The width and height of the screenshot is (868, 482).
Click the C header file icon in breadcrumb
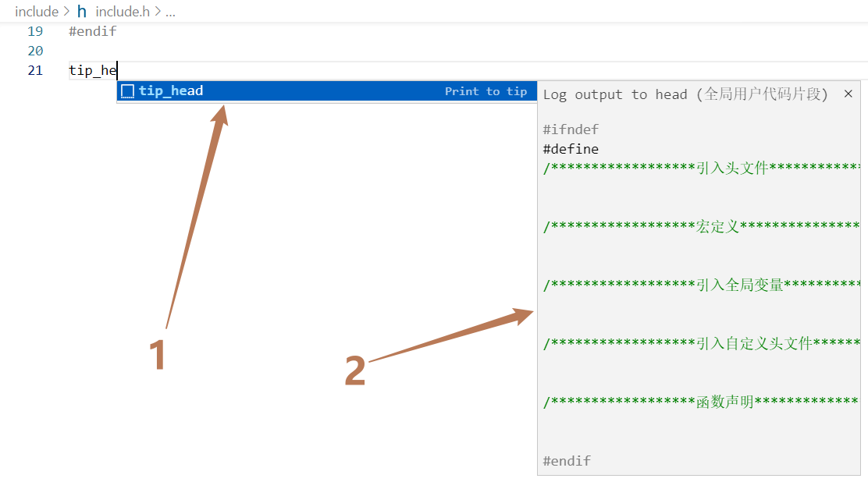82,12
